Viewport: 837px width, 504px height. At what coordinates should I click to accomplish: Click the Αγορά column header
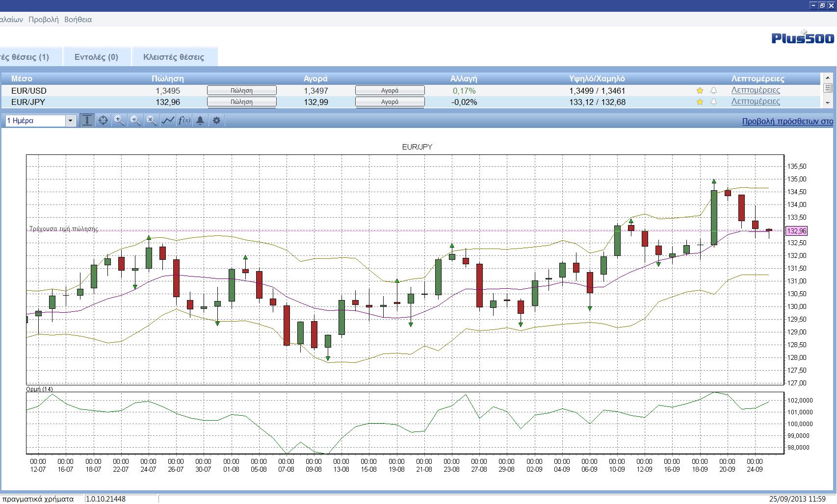315,78
